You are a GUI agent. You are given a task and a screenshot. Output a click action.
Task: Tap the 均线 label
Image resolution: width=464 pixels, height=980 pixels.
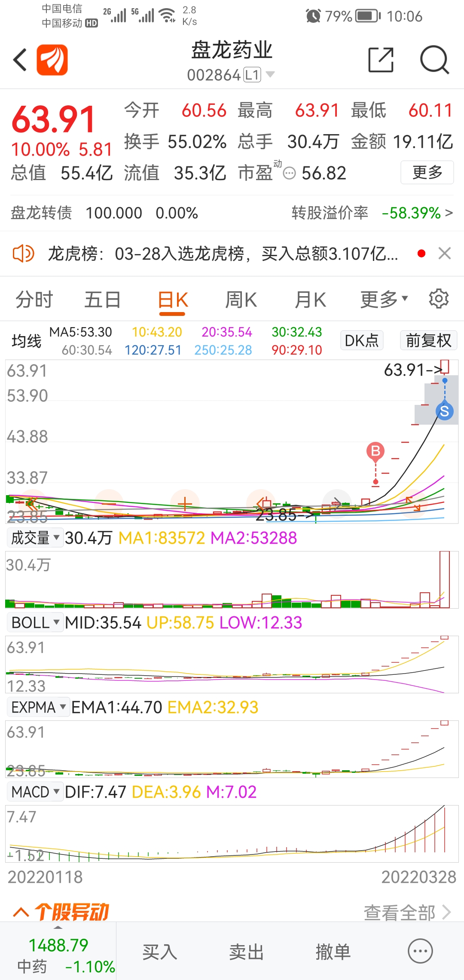pyautogui.click(x=26, y=341)
